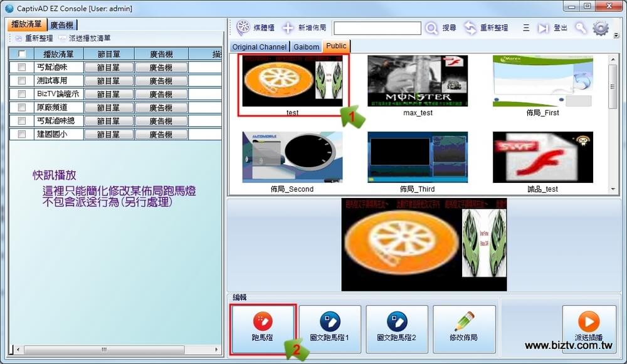627x364 pixels.
Task: Click the 新增佈局 plus icon
Action: (x=288, y=28)
